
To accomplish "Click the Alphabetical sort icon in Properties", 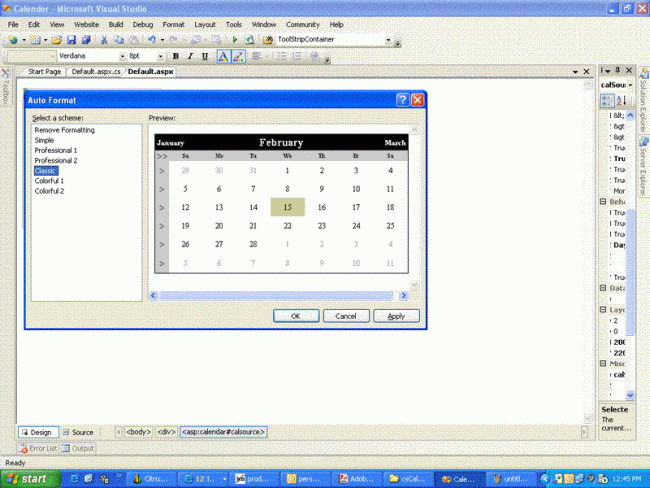I will 622,100.
